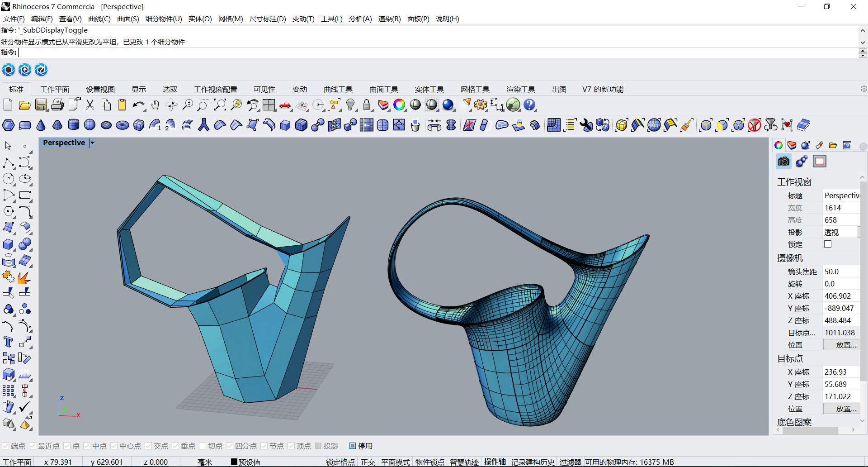
Task: Click the Options gear icon
Action: tap(480, 105)
